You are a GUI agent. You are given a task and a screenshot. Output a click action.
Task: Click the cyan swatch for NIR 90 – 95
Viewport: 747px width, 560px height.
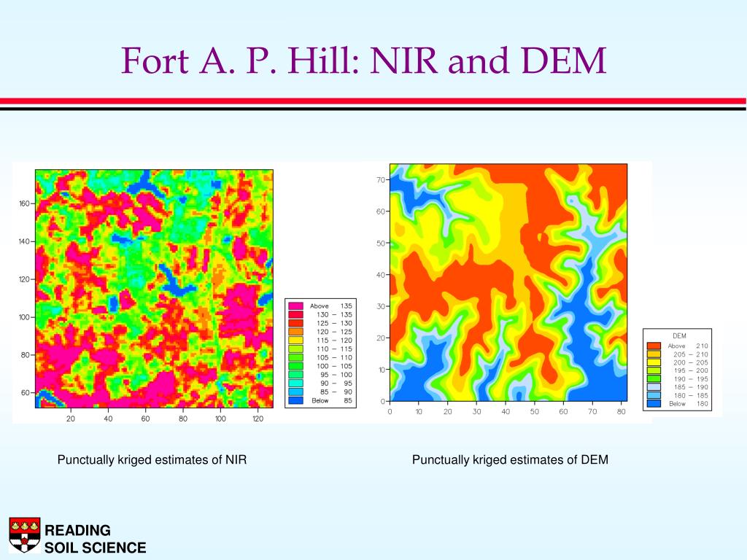[x=296, y=383]
